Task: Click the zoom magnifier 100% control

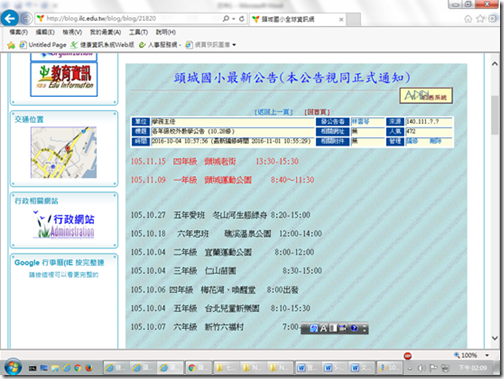Action: point(465,355)
